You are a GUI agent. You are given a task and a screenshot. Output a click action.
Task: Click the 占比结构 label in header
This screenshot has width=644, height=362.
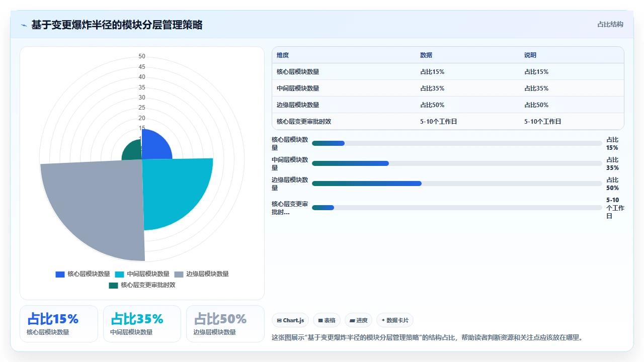tap(610, 24)
